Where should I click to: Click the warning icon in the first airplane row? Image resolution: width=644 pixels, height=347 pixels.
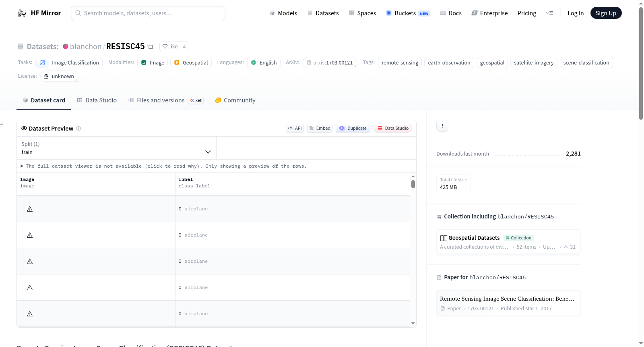pyautogui.click(x=30, y=209)
